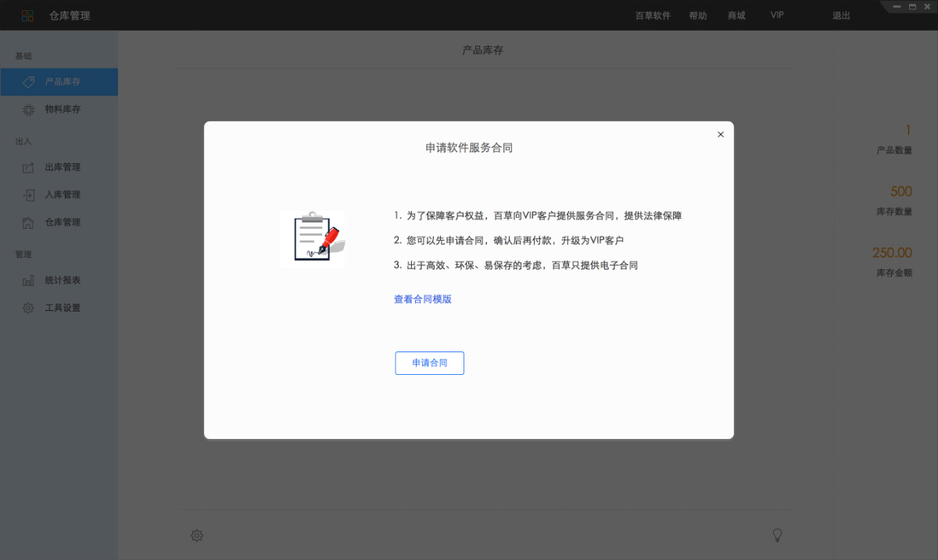
Task: Select the 产品库存 tag icon in sidebar
Action: pos(28,81)
